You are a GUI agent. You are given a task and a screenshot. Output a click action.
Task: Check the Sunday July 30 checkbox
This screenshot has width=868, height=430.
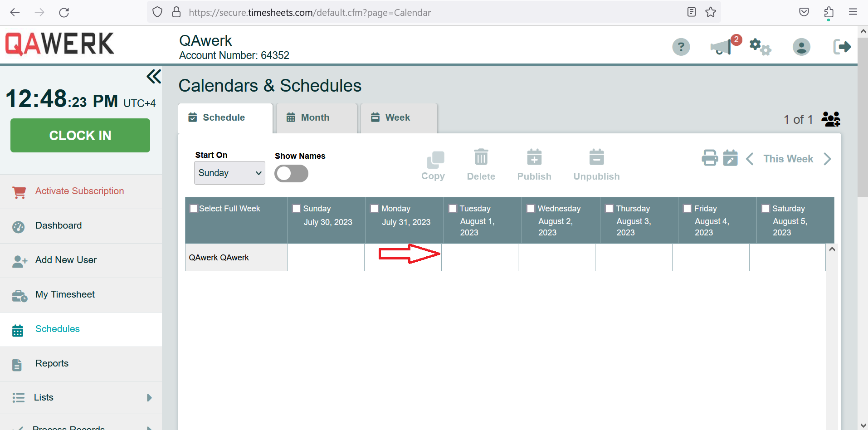pyautogui.click(x=296, y=209)
